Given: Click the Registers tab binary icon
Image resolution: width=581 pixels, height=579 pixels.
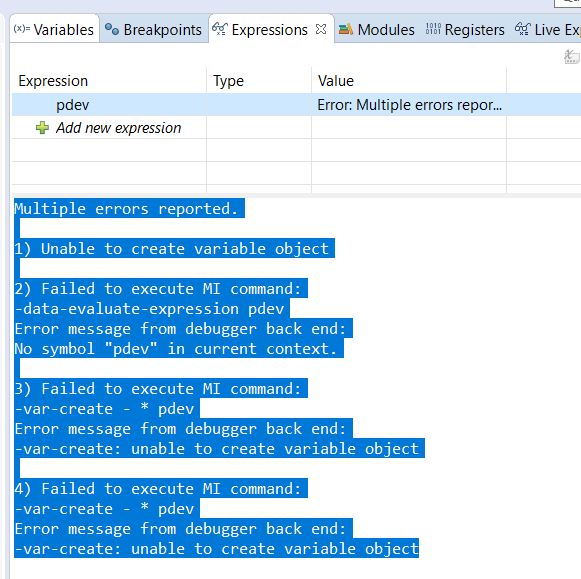Looking at the screenshot, I should [433, 29].
